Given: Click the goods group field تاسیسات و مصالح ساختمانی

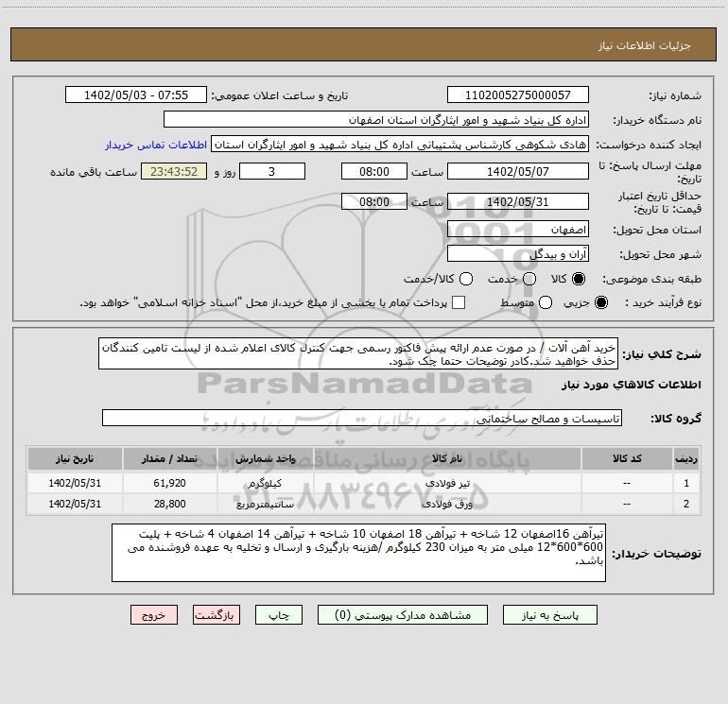Looking at the screenshot, I should pyautogui.click(x=362, y=418).
